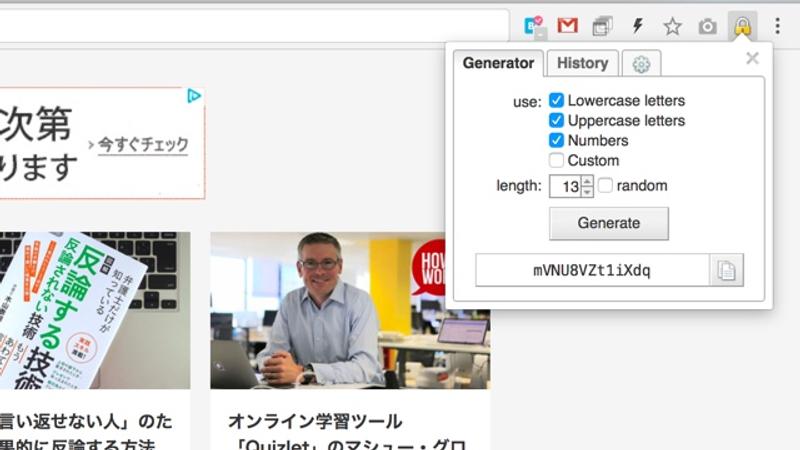Enable the Custom characters checkbox

(556, 161)
